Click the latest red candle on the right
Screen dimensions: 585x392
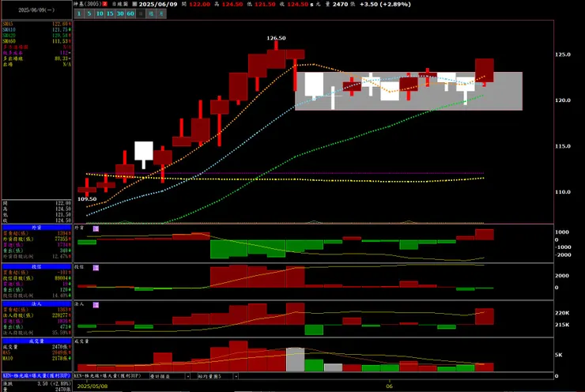[485, 70]
